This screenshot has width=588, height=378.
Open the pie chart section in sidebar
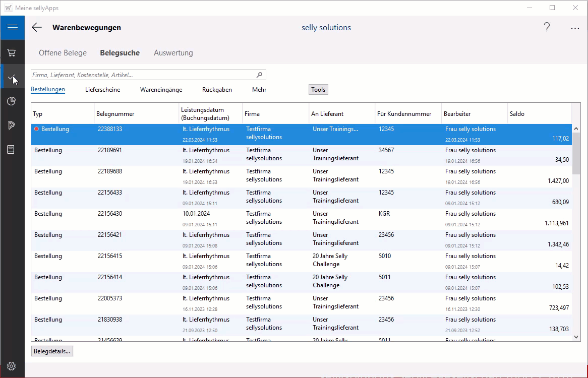pyautogui.click(x=12, y=101)
